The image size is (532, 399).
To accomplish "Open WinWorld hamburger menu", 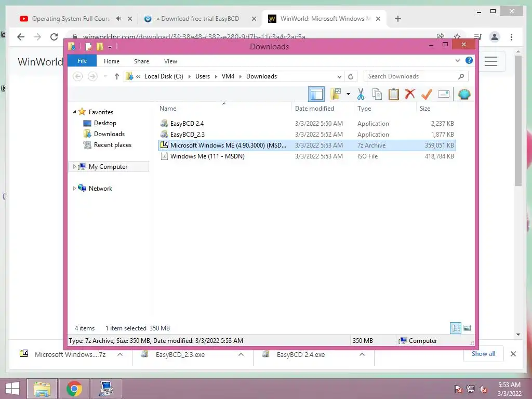I will (x=490, y=61).
